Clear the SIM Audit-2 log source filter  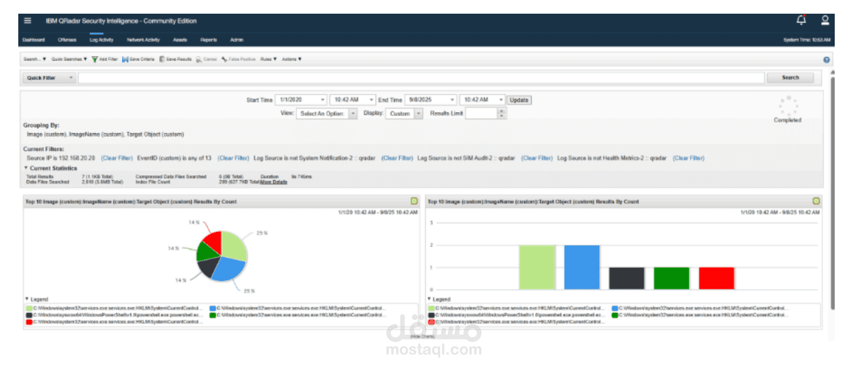(538, 158)
